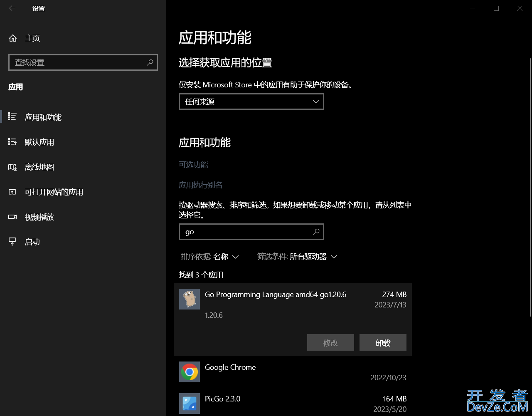Click the vertical scrollbar on right
Viewport: 532px width, 416px height.
click(530, 187)
